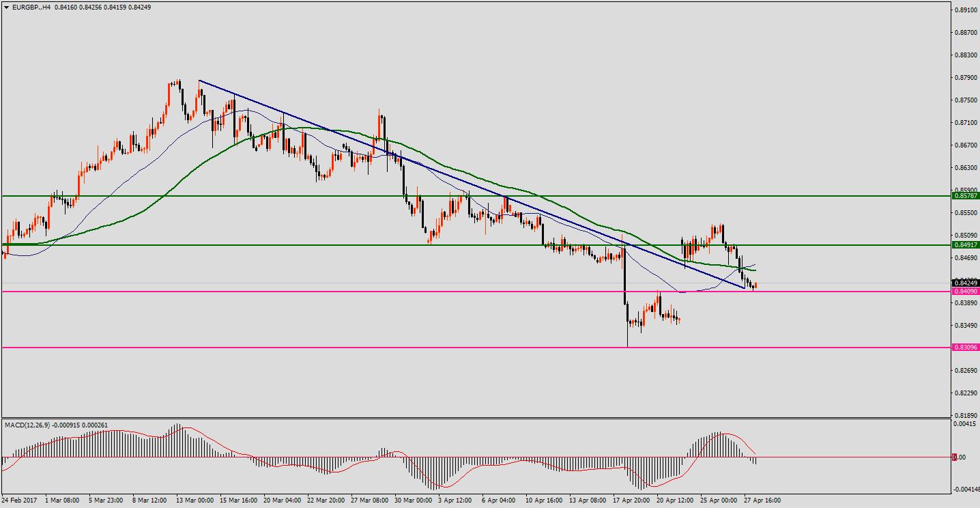
Task: Click the black 0.84249 current price tag
Action: (x=965, y=283)
